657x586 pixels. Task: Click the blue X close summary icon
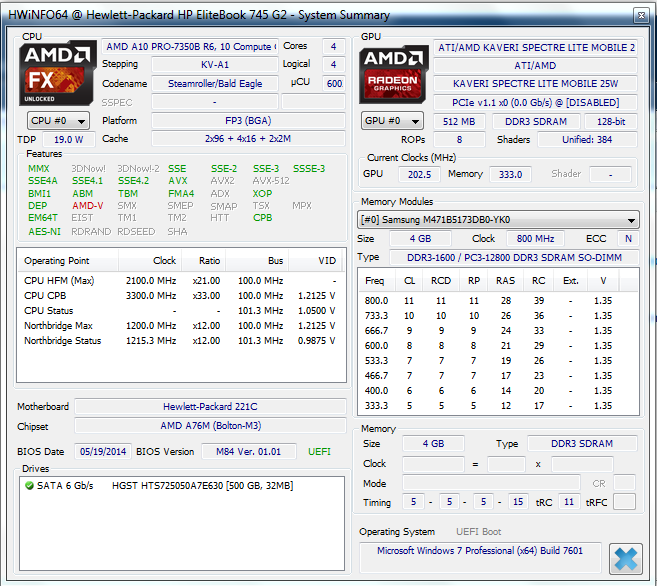point(625,558)
